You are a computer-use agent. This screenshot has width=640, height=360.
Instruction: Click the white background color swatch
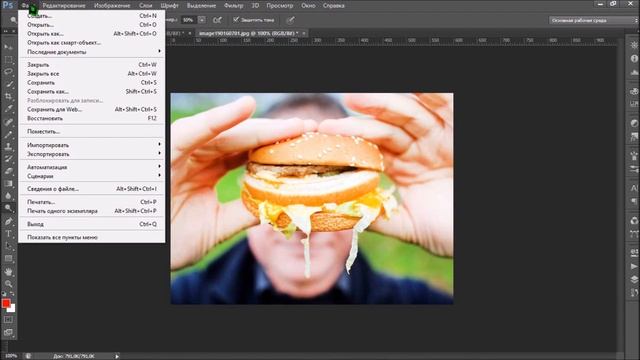tap(11, 309)
